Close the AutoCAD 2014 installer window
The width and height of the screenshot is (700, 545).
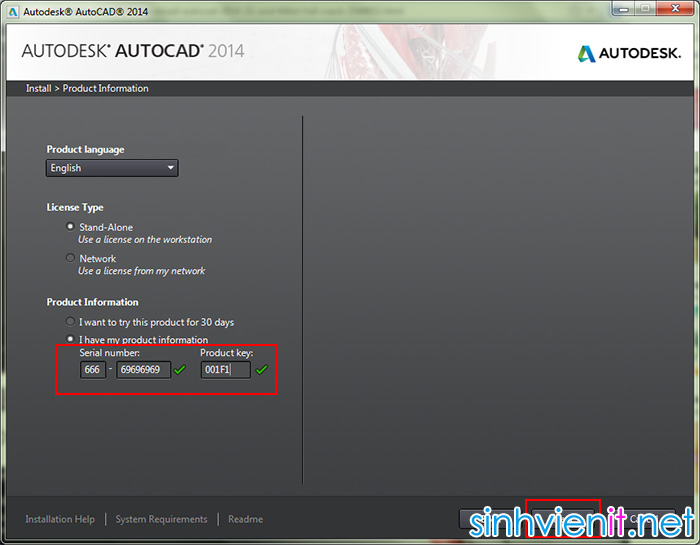point(675,9)
